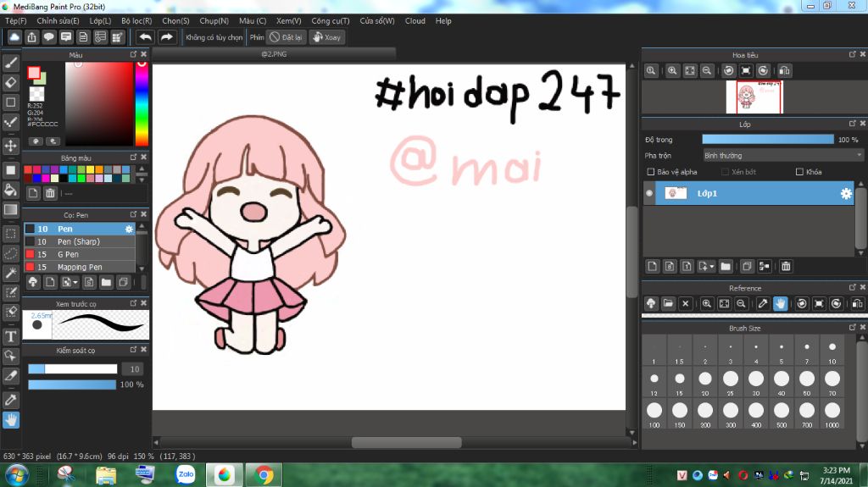
Task: Click the horizontal canvas scrollbar
Action: tap(406, 442)
